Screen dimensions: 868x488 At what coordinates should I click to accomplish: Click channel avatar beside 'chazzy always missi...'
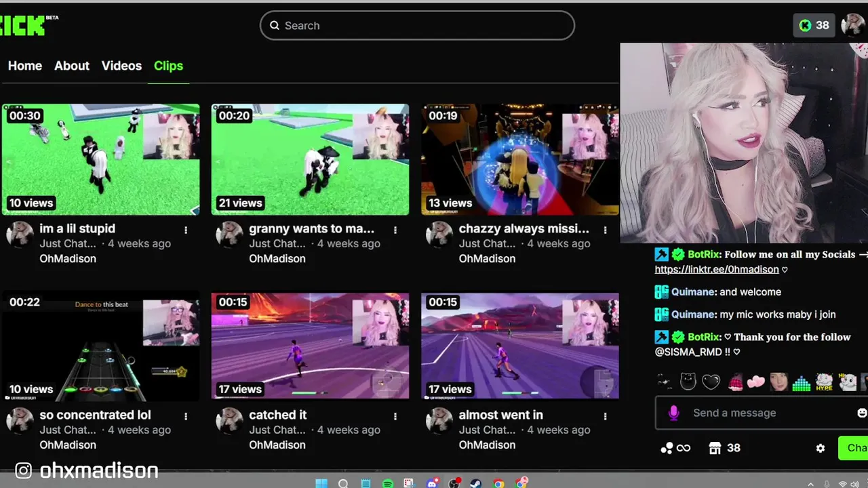click(439, 235)
